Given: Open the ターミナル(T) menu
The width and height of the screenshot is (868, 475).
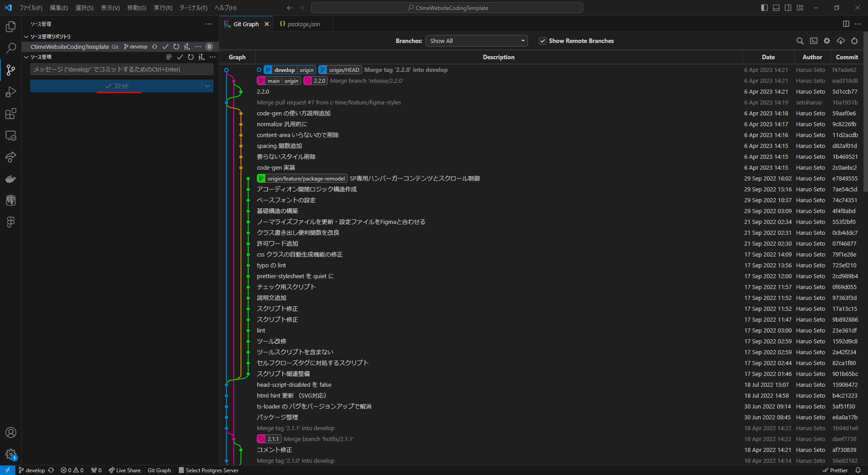Looking at the screenshot, I should coord(193,8).
